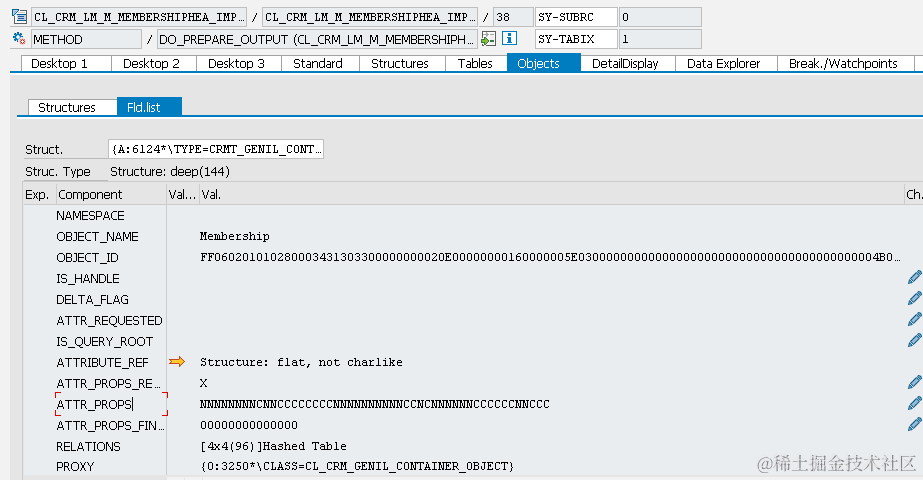The width and height of the screenshot is (923, 480).
Task: Click the orange arrow for ATTRIBUTE_REF
Action: (x=177, y=362)
